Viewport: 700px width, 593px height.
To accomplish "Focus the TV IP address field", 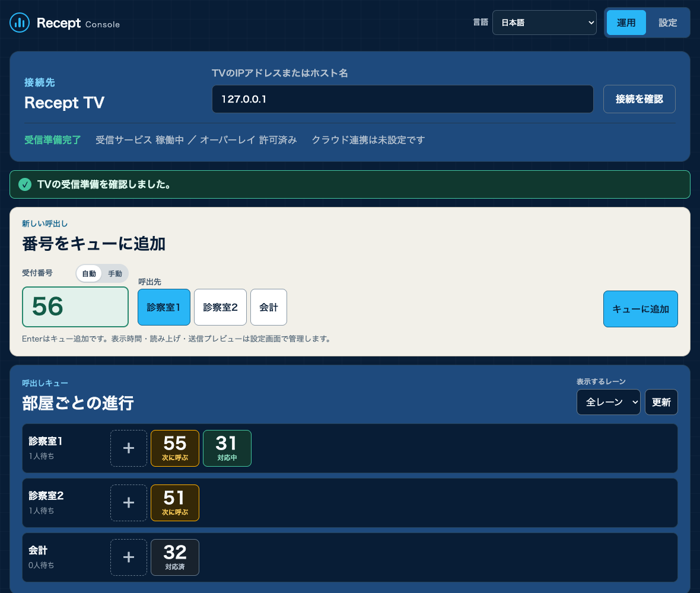I will pyautogui.click(x=402, y=99).
